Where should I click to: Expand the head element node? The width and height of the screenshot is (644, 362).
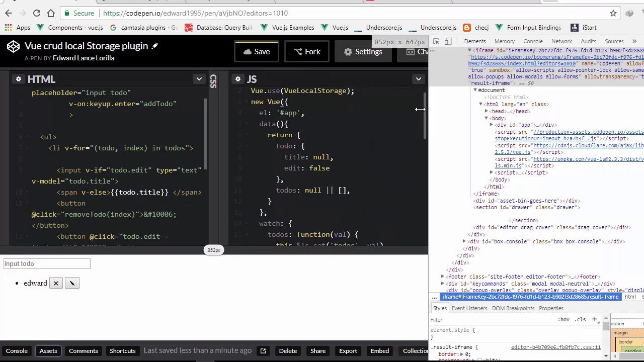click(x=486, y=111)
